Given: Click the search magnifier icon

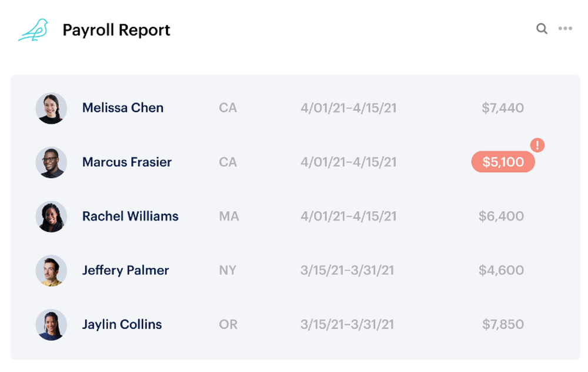Looking at the screenshot, I should pyautogui.click(x=542, y=29).
